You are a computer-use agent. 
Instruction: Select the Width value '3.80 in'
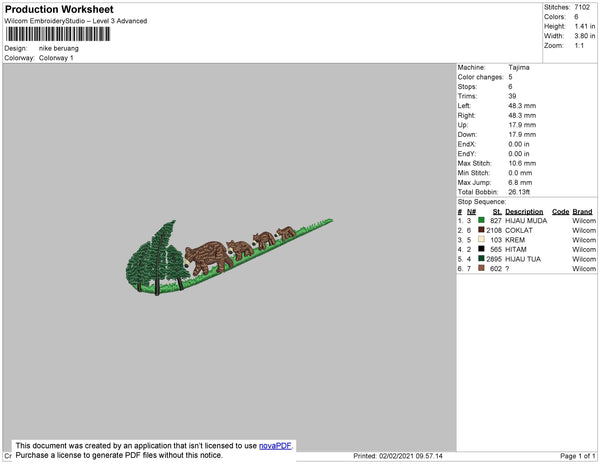click(585, 36)
